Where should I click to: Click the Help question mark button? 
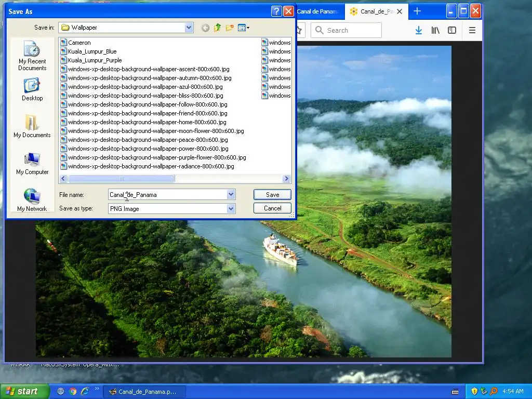pos(276,11)
